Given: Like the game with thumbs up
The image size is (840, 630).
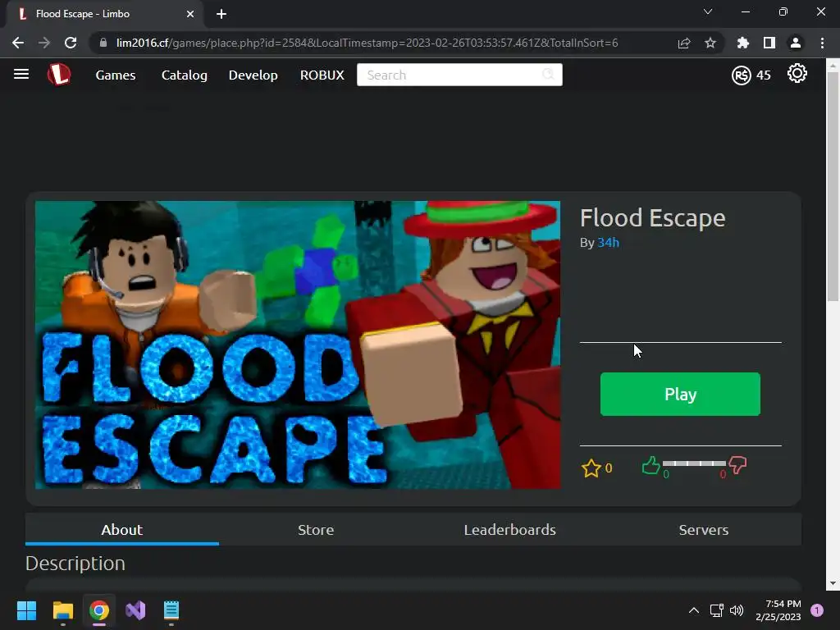Looking at the screenshot, I should 651,465.
